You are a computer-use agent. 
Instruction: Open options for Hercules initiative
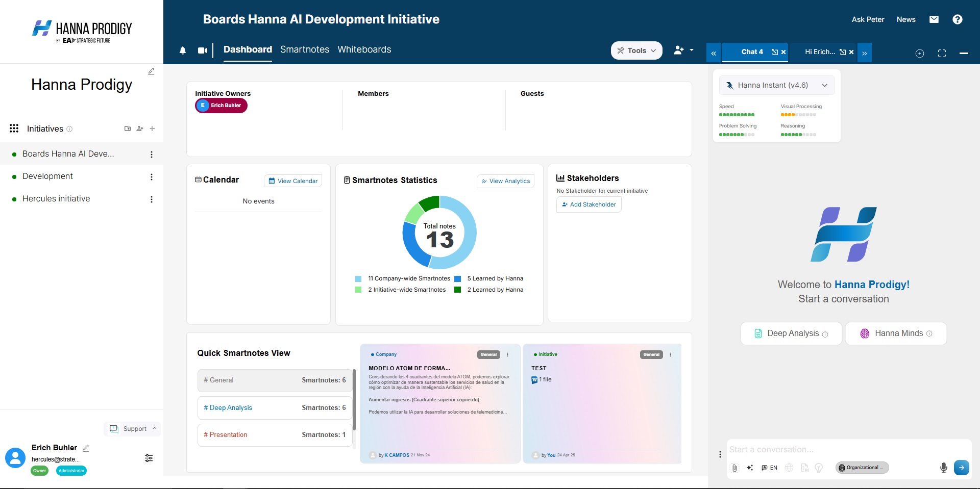click(x=152, y=199)
